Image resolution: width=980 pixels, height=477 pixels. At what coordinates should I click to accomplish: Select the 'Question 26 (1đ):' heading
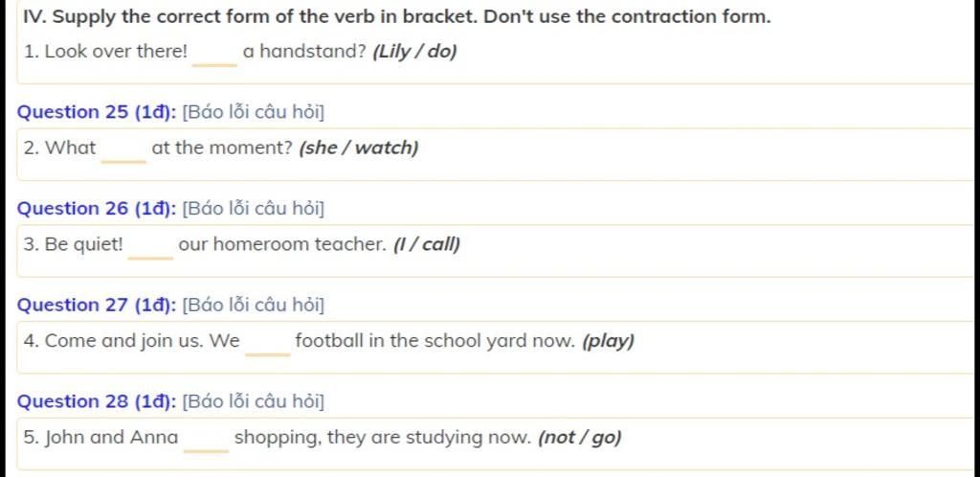(97, 209)
